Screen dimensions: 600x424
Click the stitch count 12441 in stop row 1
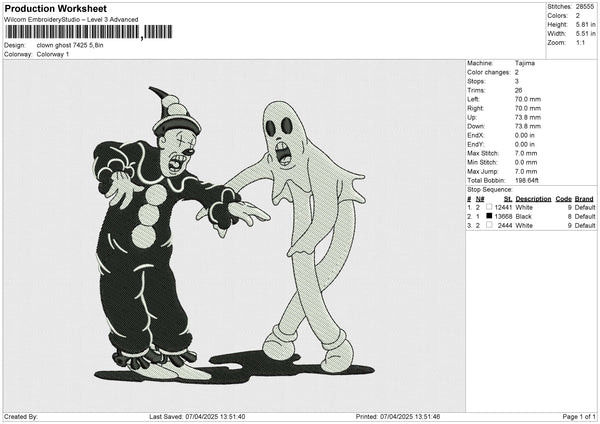(x=503, y=207)
